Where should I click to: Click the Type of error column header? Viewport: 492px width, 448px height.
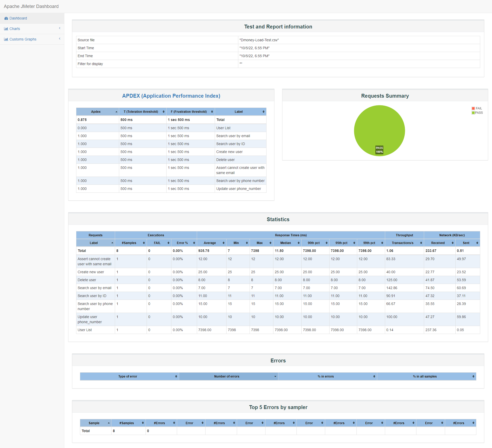pyautogui.click(x=128, y=376)
